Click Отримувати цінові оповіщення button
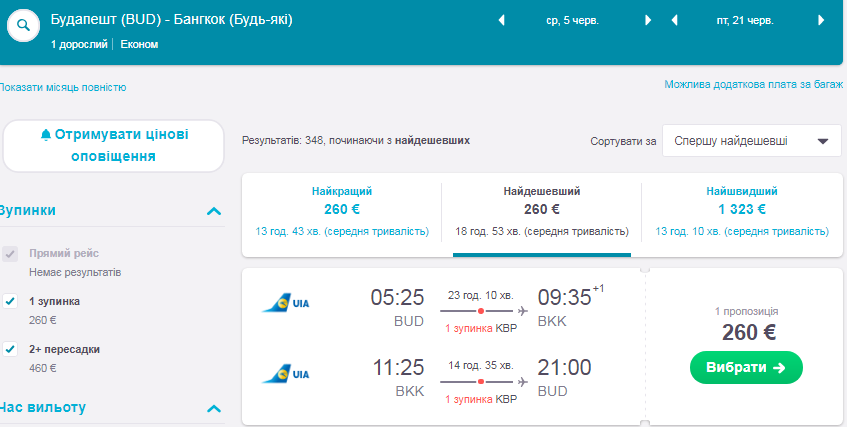Viewport: 847px width, 427px height. [x=113, y=146]
